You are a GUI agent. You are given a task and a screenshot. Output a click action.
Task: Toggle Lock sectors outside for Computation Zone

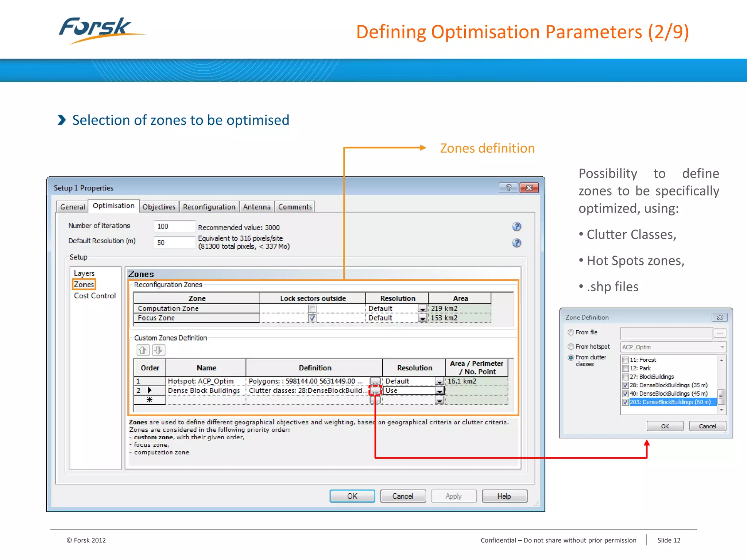pyautogui.click(x=312, y=309)
